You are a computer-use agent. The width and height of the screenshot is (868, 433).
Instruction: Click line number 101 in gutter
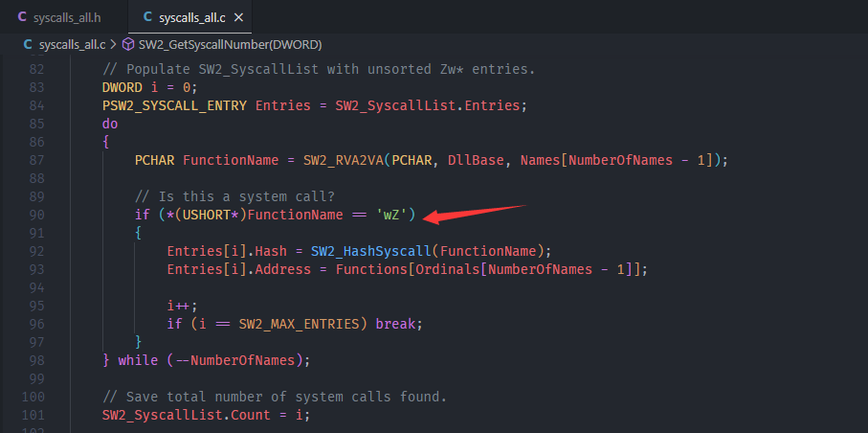click(x=33, y=415)
